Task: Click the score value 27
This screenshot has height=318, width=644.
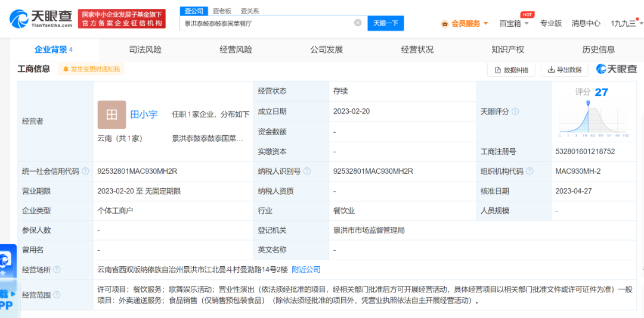Action: (601, 92)
